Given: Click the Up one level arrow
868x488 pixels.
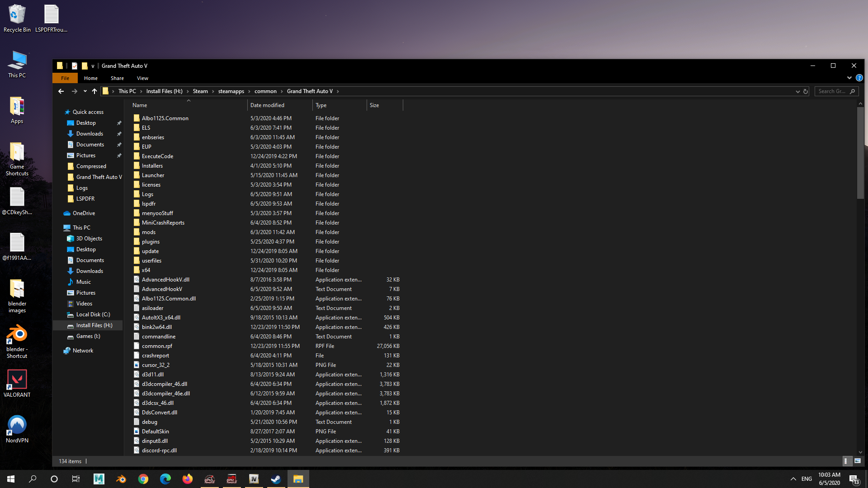Looking at the screenshot, I should pos(94,91).
